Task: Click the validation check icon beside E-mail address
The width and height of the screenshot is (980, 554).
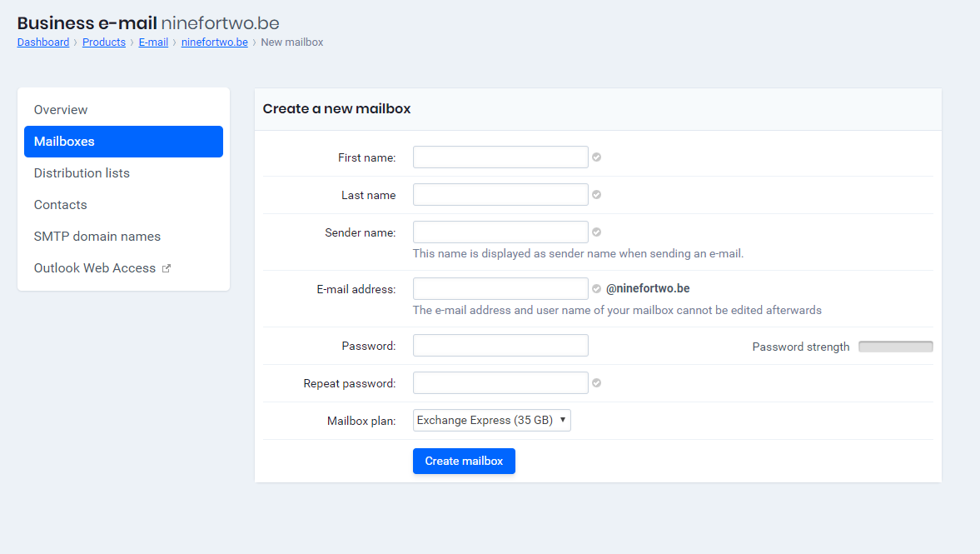Action: (597, 289)
